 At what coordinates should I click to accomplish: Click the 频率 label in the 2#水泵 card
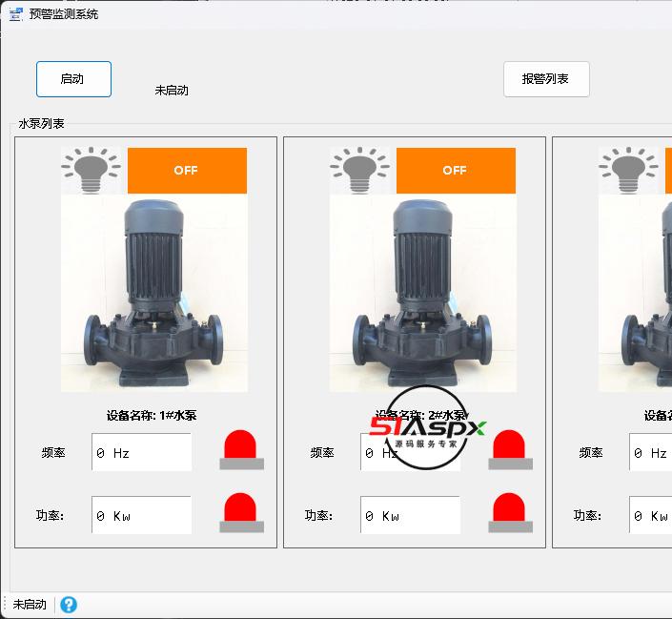[322, 452]
